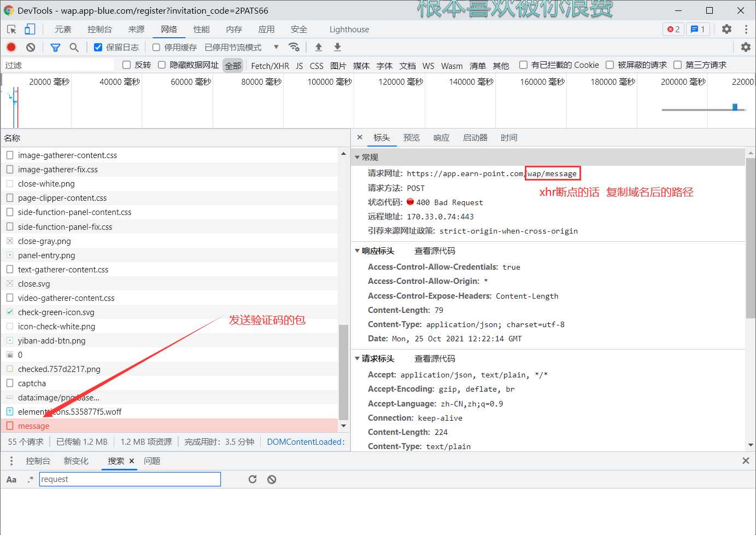Check third-party requests checkbox
This screenshot has width=756, height=535.
point(677,65)
